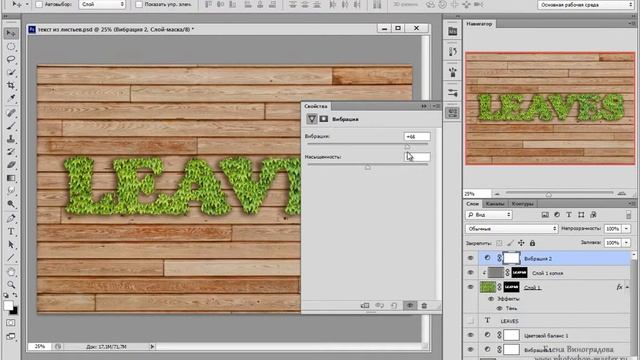
Task: Click the foreground color swatch
Action: coord(9,305)
